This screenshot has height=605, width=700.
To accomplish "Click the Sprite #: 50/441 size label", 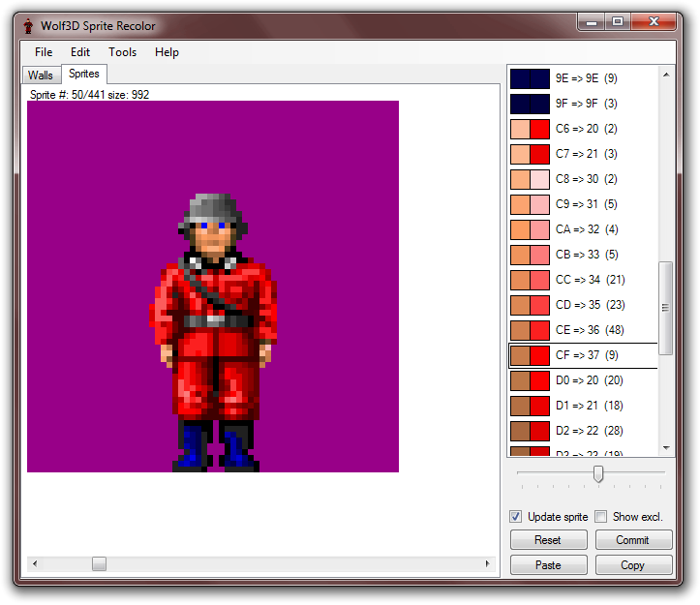I will pos(89,95).
